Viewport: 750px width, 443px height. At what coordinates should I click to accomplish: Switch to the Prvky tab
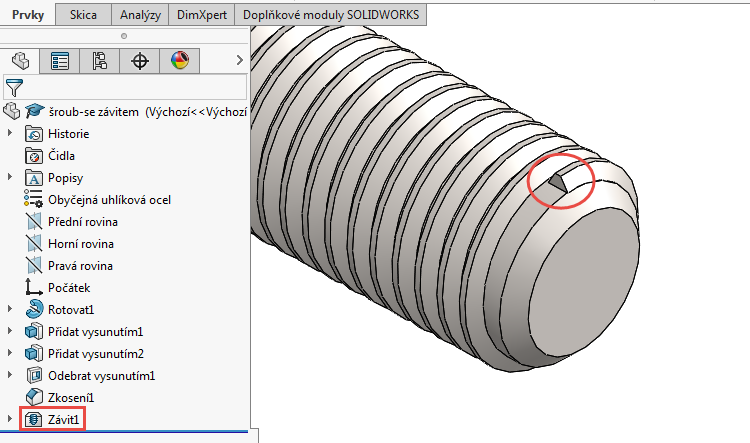click(x=28, y=15)
